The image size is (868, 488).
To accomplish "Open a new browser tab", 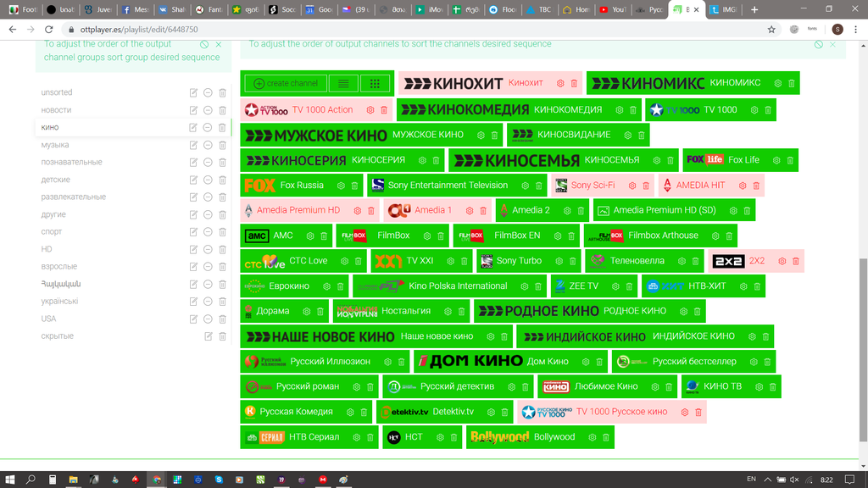I will click(754, 9).
